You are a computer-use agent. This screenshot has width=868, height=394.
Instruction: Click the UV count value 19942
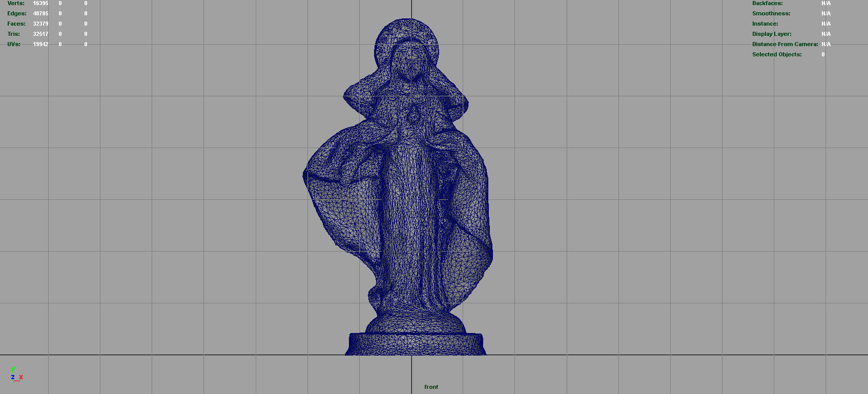point(40,44)
